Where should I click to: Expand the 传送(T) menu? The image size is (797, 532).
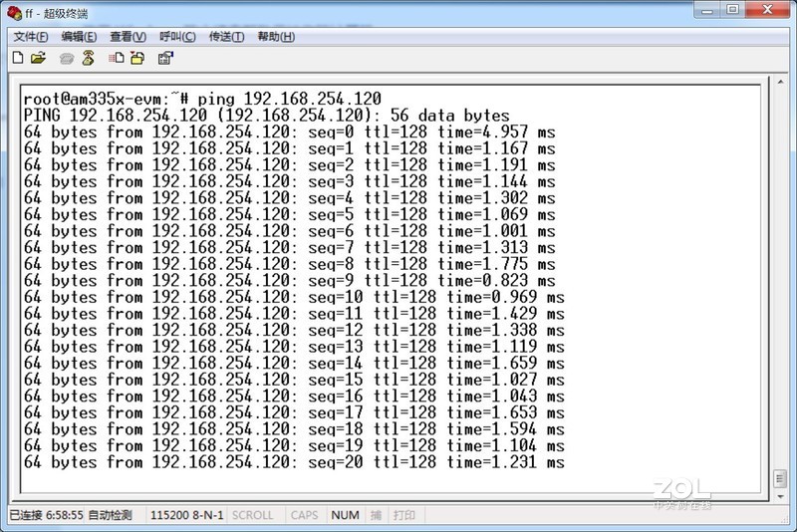click(x=226, y=37)
